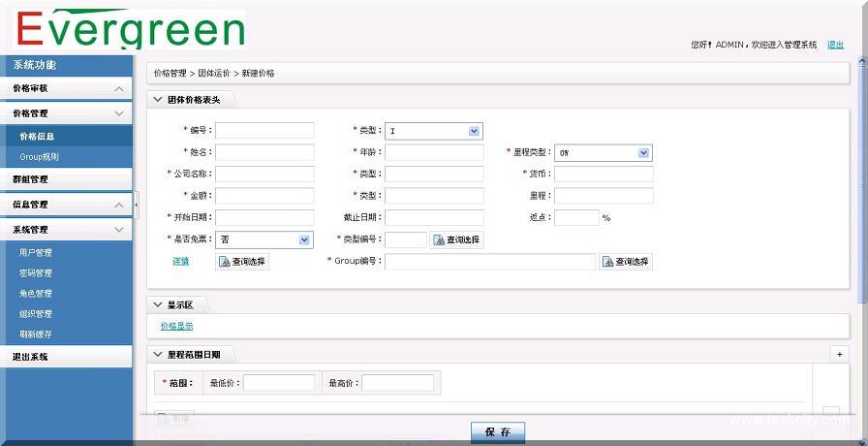Click the 保存 button

pos(497,432)
